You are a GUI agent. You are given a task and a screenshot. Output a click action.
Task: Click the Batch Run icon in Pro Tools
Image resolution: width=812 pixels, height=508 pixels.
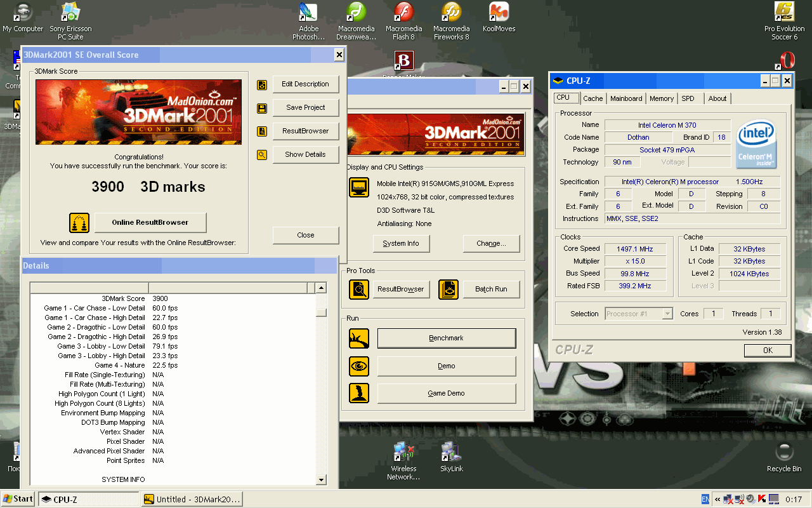(449, 290)
